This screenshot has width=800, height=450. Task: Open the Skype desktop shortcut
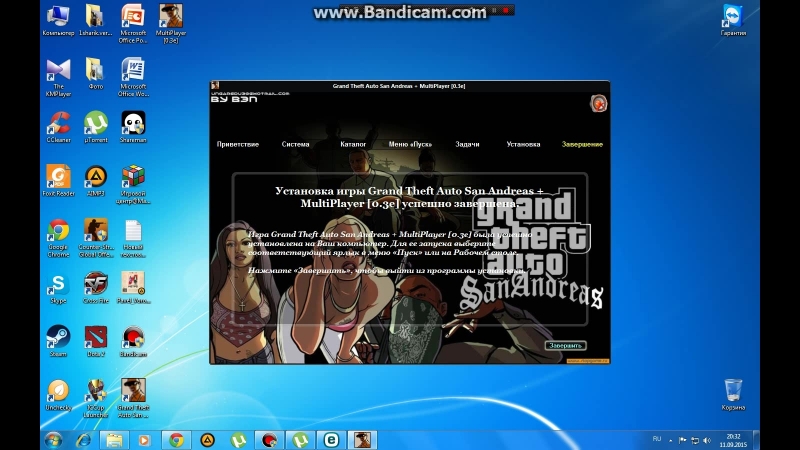coord(58,288)
